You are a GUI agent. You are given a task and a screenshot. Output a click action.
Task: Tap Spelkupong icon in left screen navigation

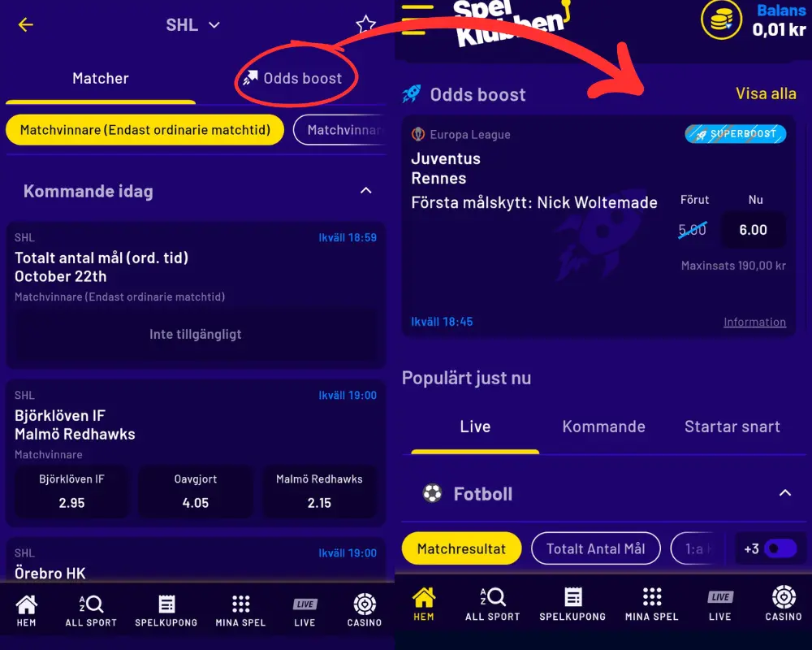(166, 611)
